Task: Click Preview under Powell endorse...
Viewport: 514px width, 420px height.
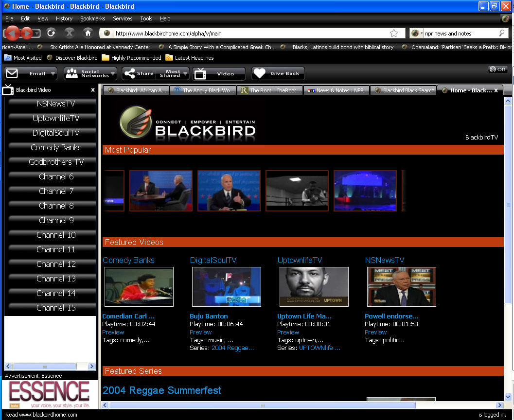Action: point(375,332)
